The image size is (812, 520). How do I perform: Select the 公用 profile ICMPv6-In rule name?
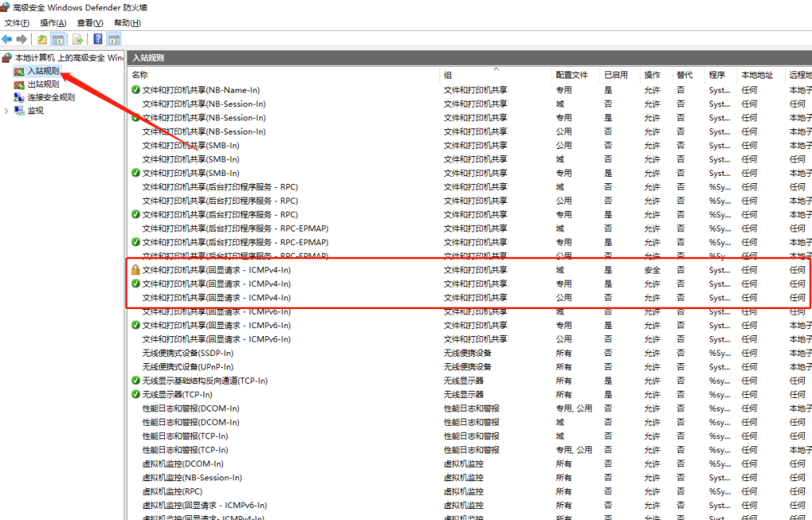coord(216,339)
